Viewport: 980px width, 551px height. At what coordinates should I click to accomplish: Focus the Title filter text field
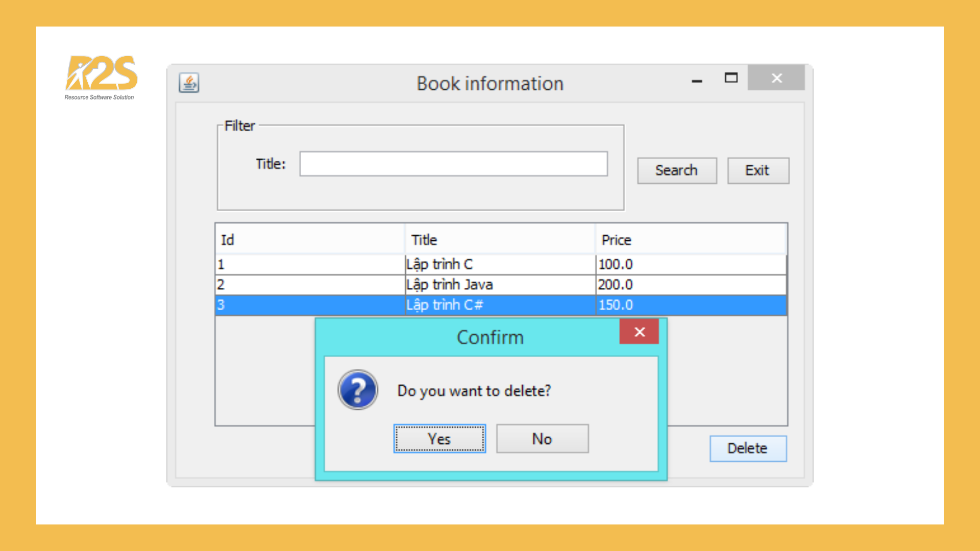point(453,164)
